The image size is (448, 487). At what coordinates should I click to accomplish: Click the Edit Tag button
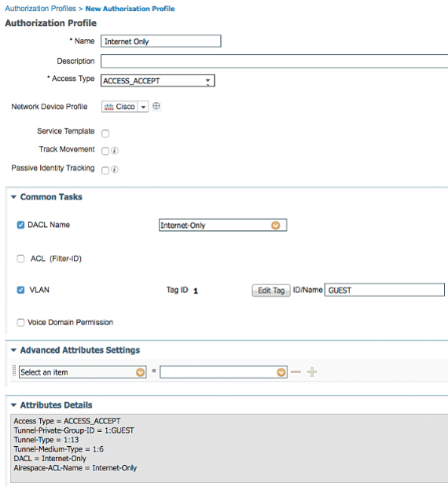pos(271,291)
